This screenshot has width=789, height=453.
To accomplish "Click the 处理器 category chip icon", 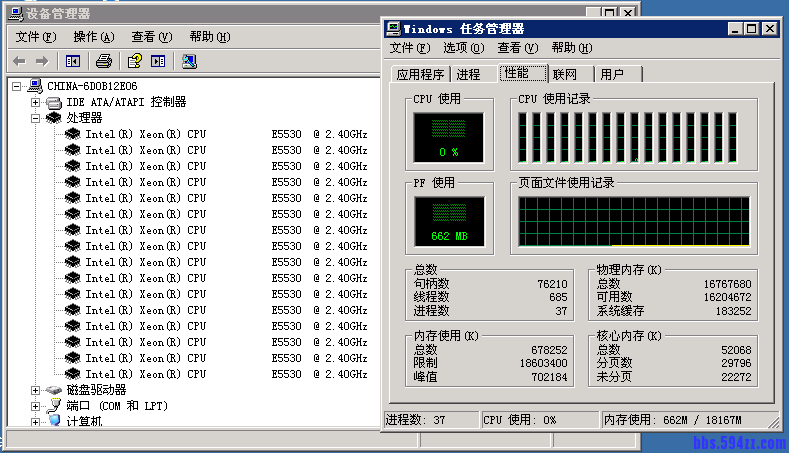I will [x=54, y=118].
